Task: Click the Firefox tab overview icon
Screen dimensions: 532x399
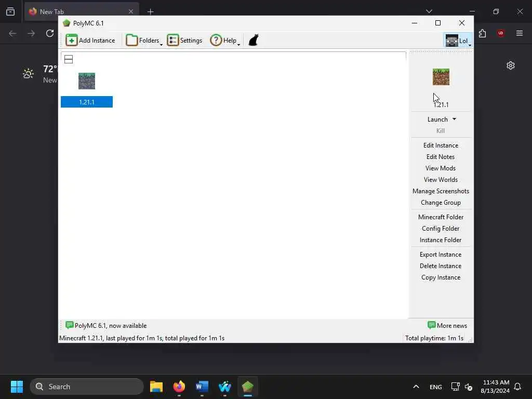Action: 10,11
